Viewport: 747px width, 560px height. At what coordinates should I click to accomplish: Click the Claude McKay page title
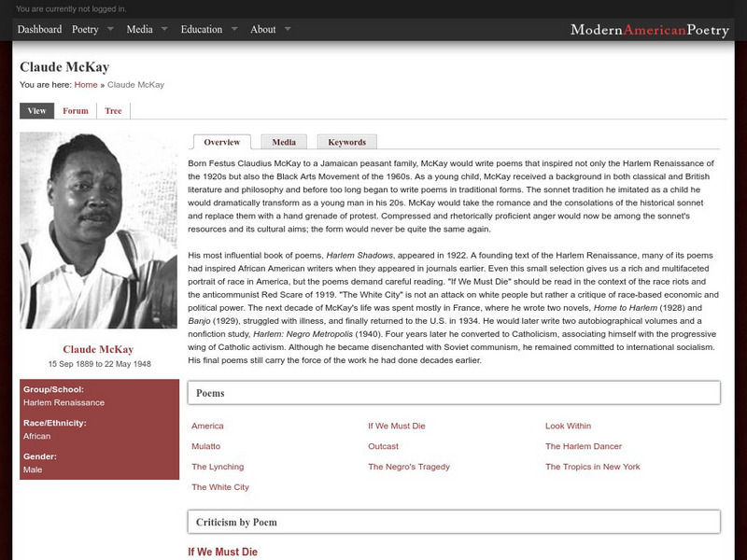64,67
